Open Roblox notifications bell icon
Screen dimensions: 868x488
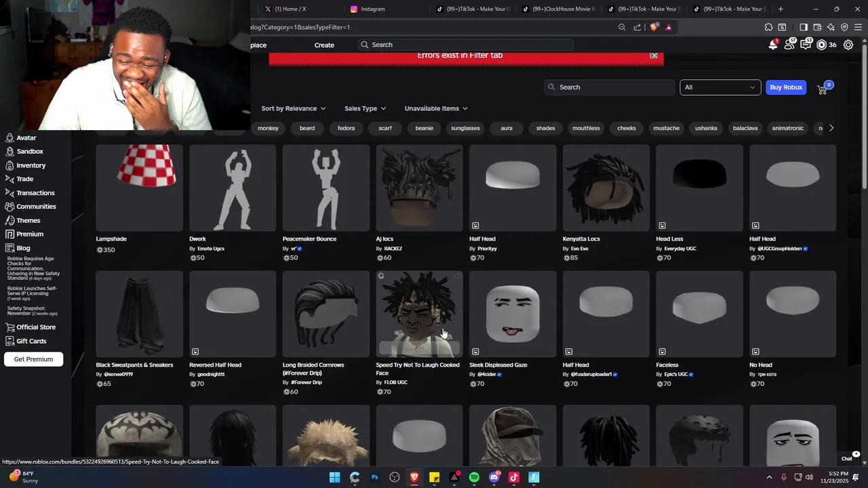coord(773,45)
